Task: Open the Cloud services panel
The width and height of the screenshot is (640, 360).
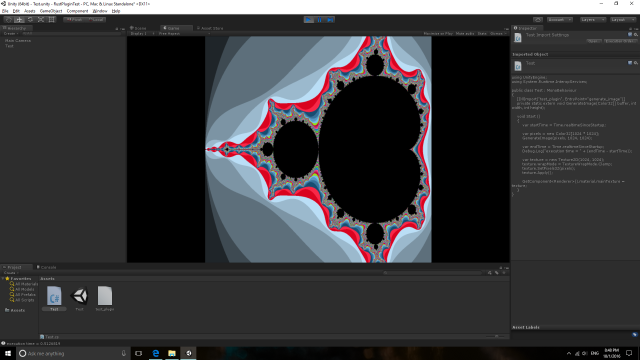Action: [538, 20]
